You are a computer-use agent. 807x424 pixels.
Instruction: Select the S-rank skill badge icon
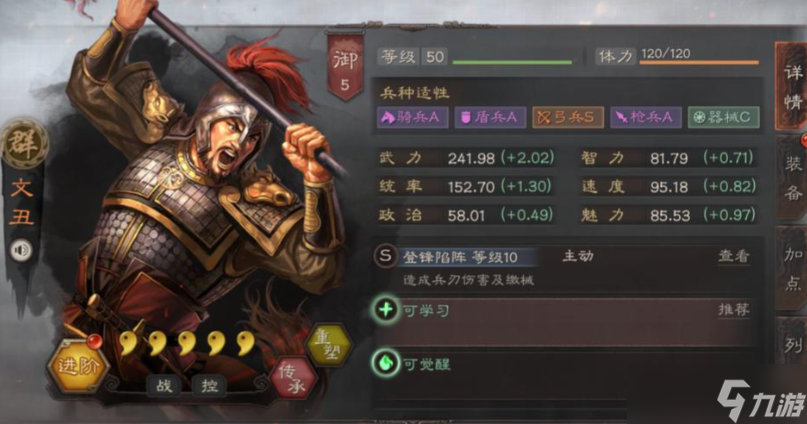tap(385, 256)
